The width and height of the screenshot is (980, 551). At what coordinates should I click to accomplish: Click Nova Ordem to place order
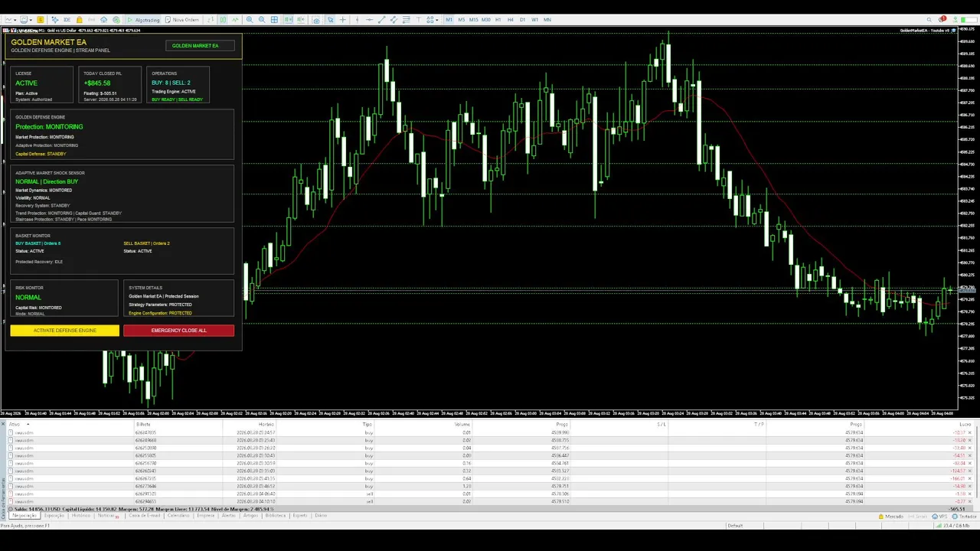(182, 19)
